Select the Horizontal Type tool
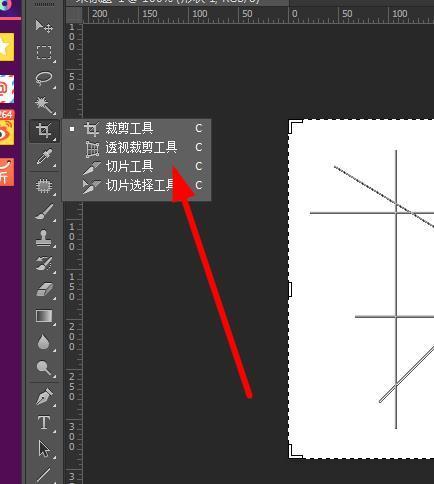 tap(44, 423)
